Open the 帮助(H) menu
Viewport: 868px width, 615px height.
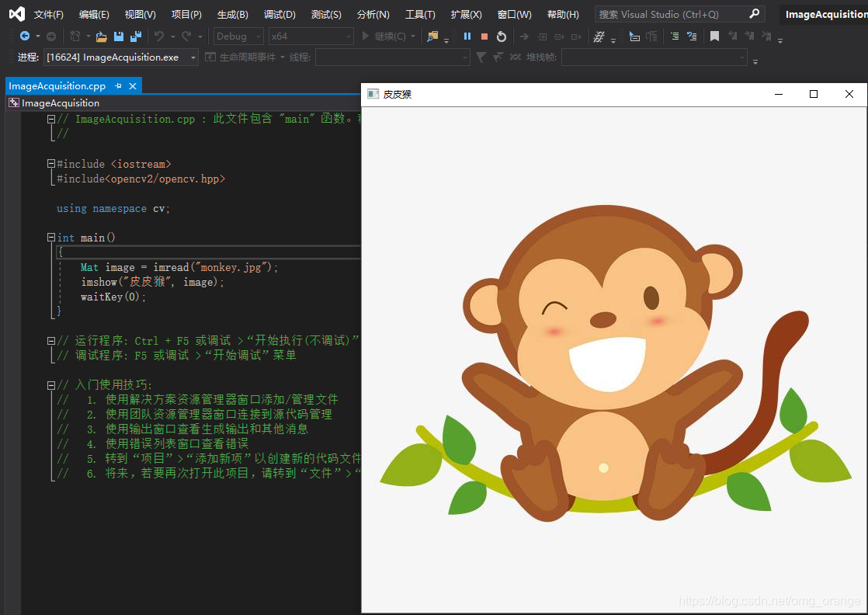pos(563,15)
